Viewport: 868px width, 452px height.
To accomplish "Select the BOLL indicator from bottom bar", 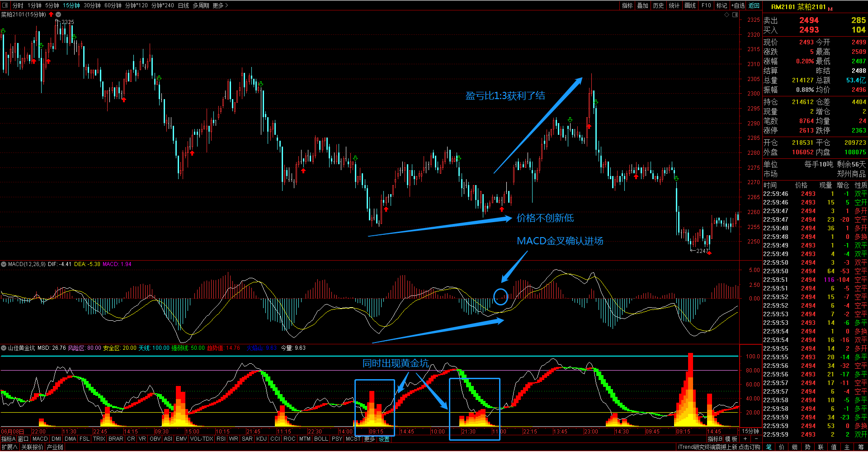I will click(x=321, y=439).
